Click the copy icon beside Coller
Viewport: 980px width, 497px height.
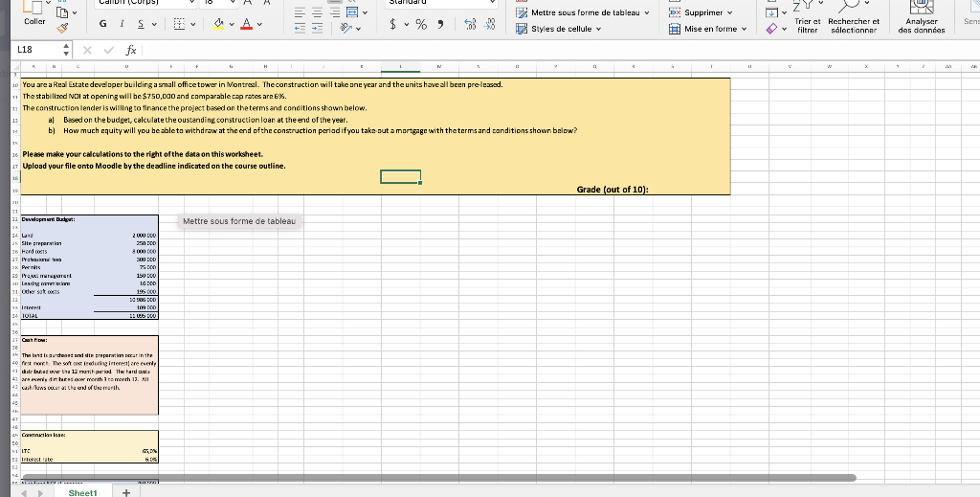tap(62, 11)
